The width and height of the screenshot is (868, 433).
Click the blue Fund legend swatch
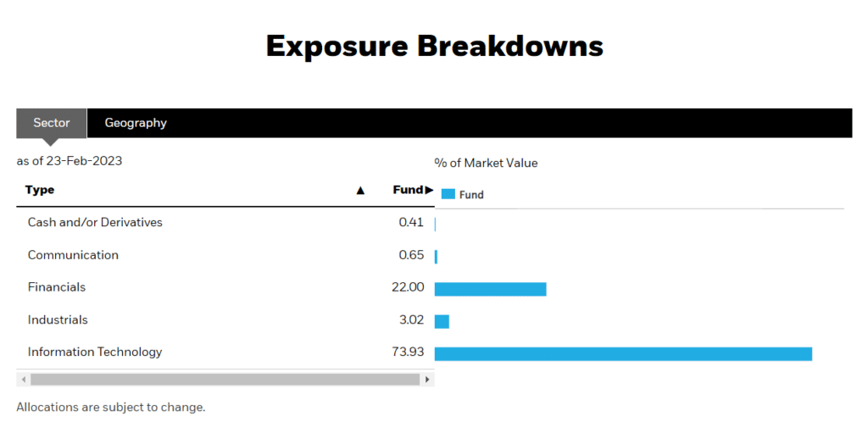tap(448, 194)
